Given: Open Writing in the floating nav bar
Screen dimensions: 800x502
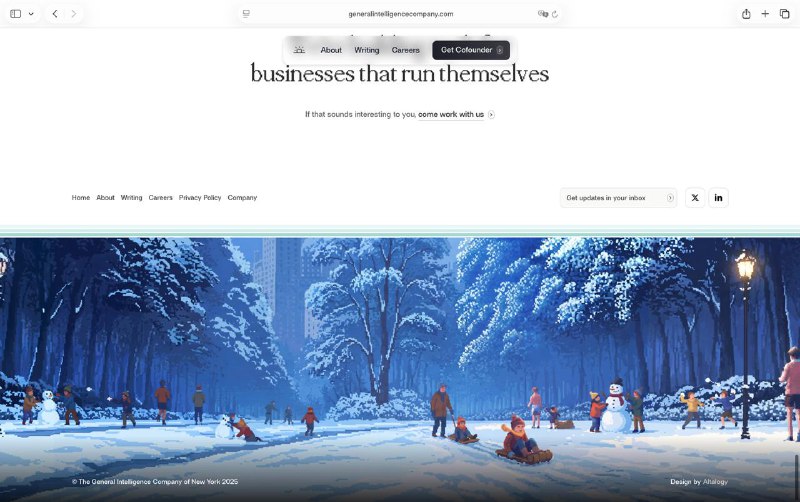Looking at the screenshot, I should 367,50.
